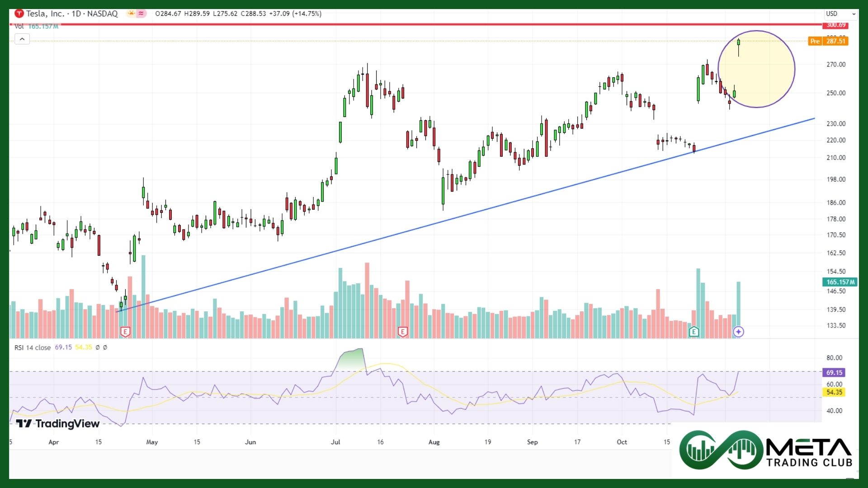
Task: Click the RSI 54.35 value in legend
Action: [84, 347]
